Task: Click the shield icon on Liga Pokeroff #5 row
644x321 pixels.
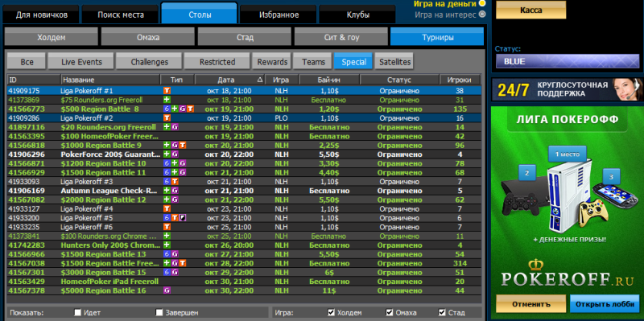Action: (183, 217)
